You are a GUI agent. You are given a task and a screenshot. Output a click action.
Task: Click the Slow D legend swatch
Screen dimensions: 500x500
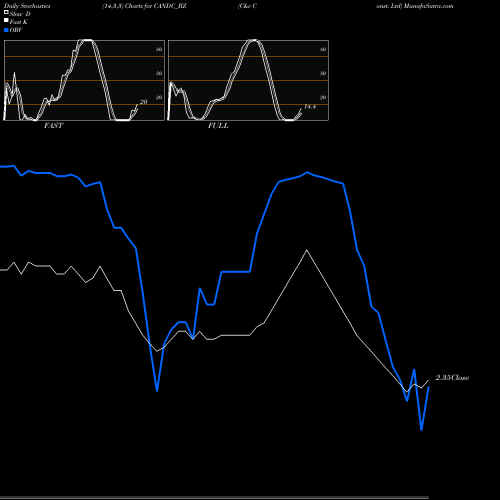[x=6, y=13]
